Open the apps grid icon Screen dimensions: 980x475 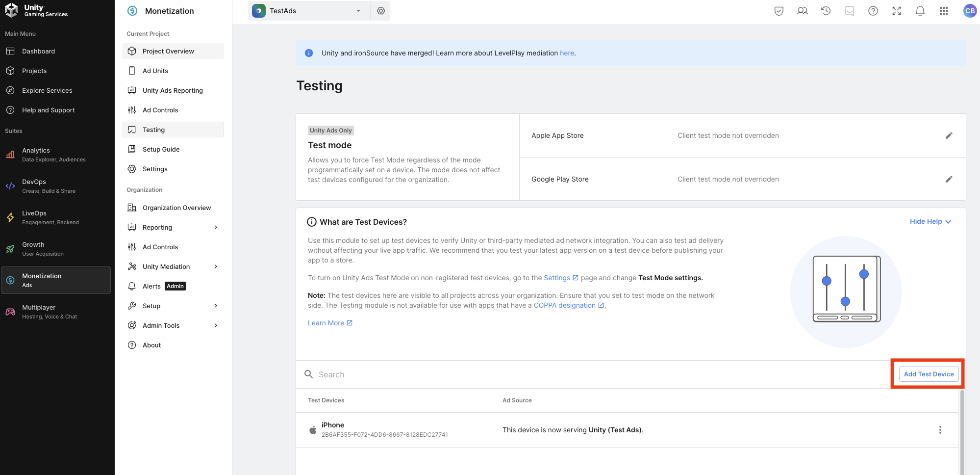pos(944,11)
